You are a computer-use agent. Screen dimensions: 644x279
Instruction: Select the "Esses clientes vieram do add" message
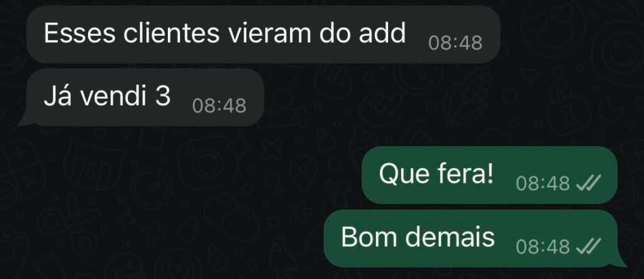[x=264, y=35]
